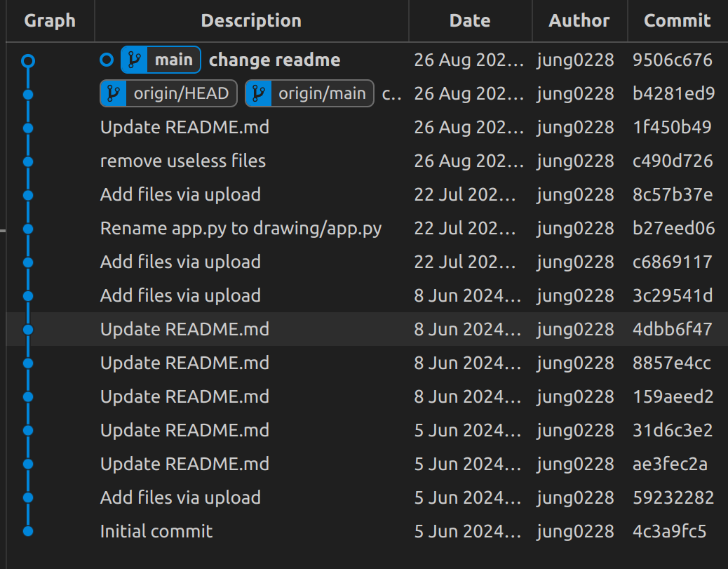Click the graph node of commit 4dbb6f47
This screenshot has width=728, height=569.
point(28,329)
